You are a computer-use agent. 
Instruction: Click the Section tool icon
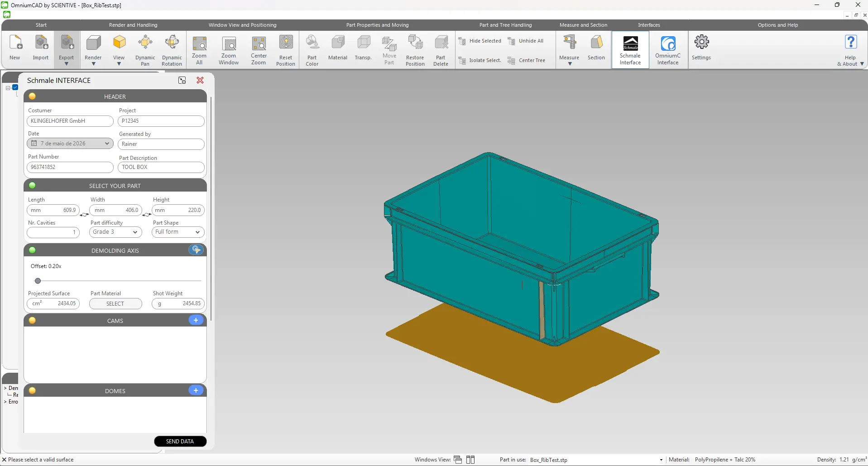(x=596, y=43)
